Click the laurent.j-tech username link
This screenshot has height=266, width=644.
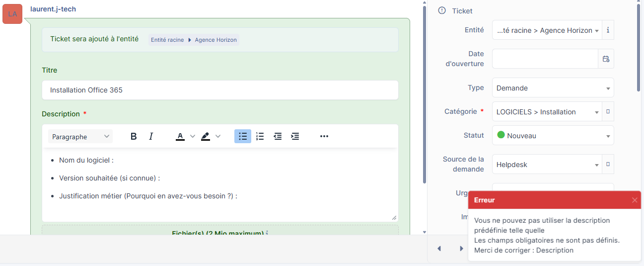(x=53, y=9)
